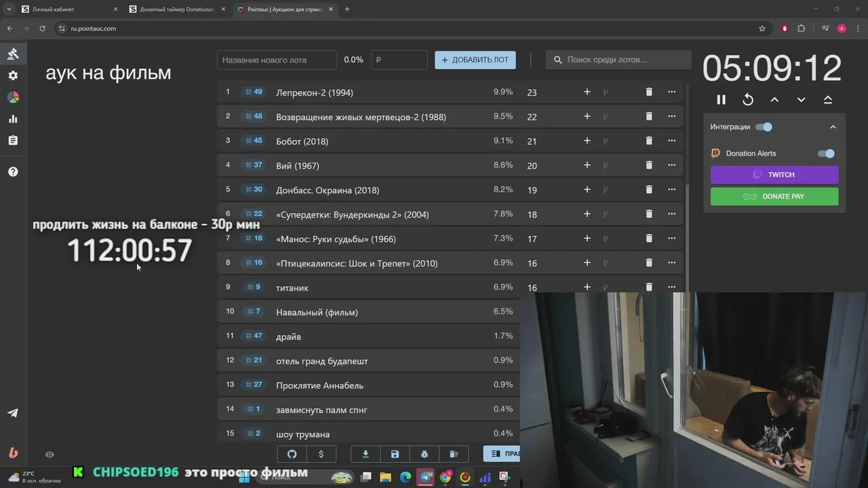Delete the Бобот (2018) lot

(649, 140)
